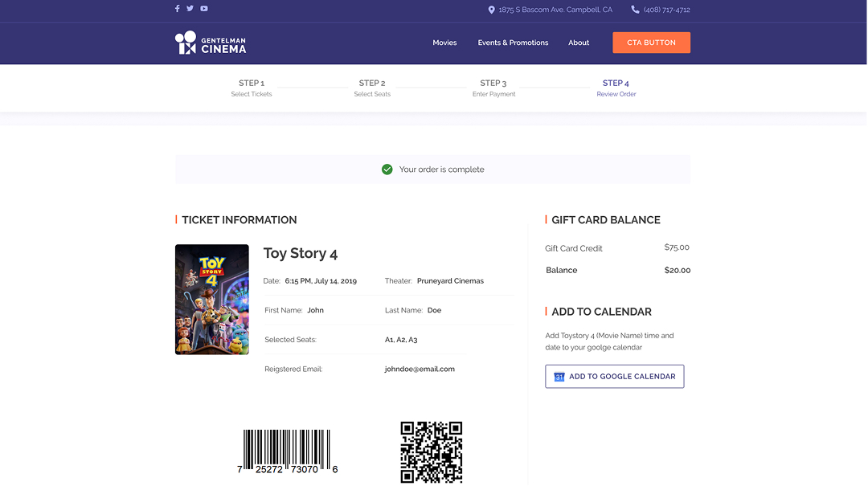Open Events & Promotions menu item
Viewport: 868px width, 486px height.
[x=513, y=43]
